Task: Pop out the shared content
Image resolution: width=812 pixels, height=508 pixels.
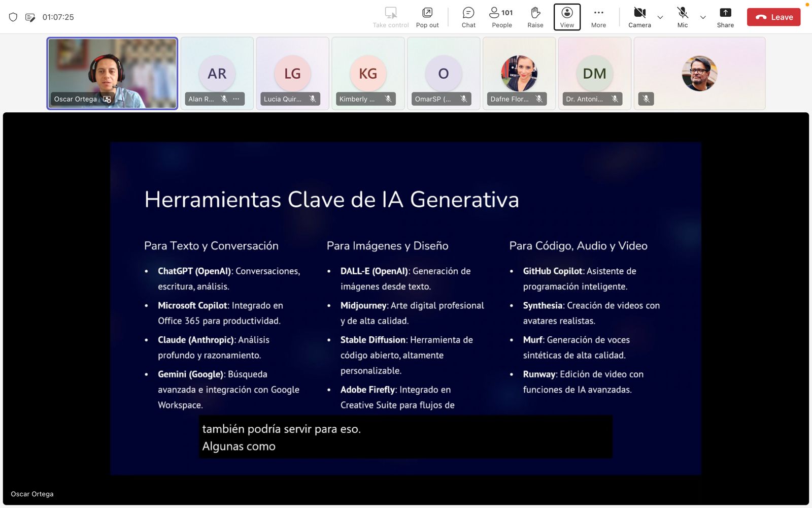Action: point(427,17)
